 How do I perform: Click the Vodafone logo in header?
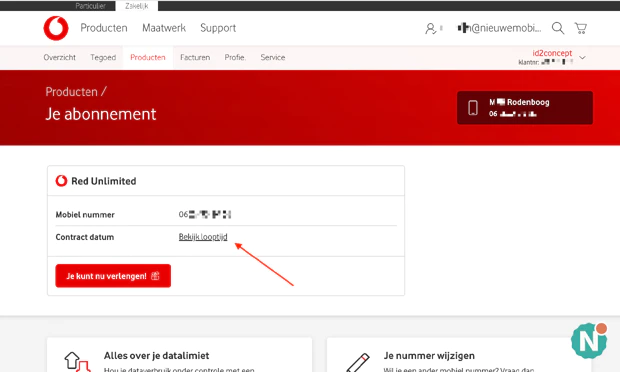coord(56,28)
